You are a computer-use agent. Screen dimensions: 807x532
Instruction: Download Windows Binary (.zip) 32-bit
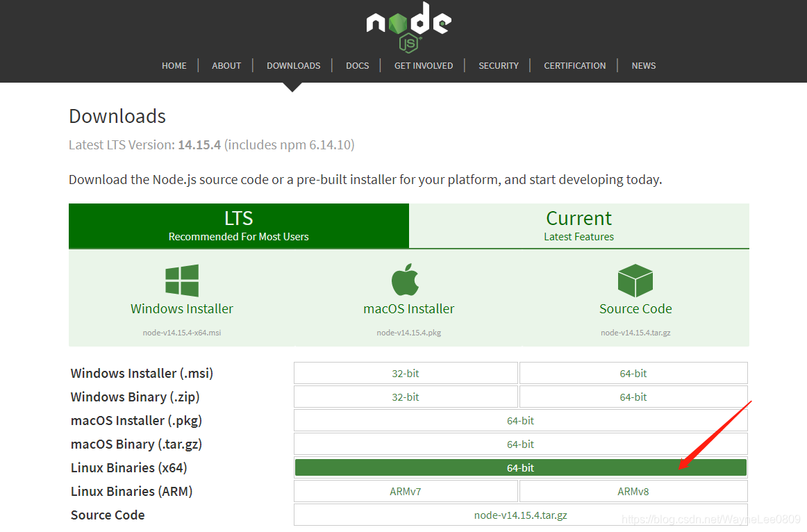(406, 397)
